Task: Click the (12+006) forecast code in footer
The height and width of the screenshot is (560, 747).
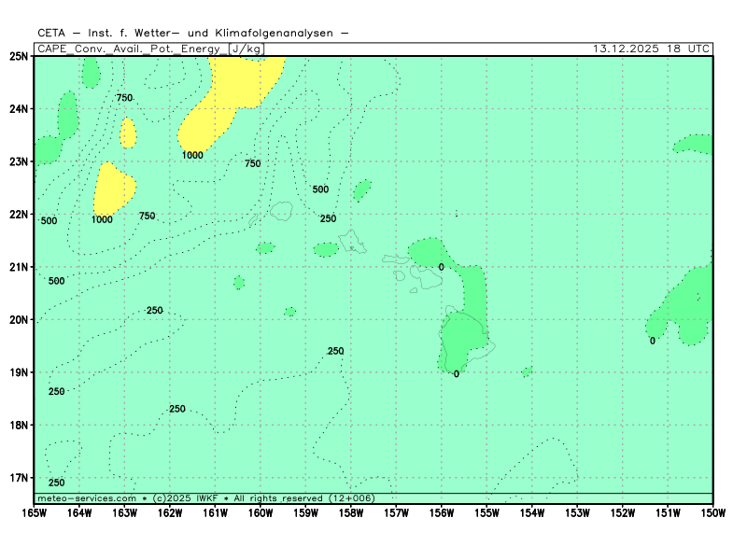Action: click(351, 498)
